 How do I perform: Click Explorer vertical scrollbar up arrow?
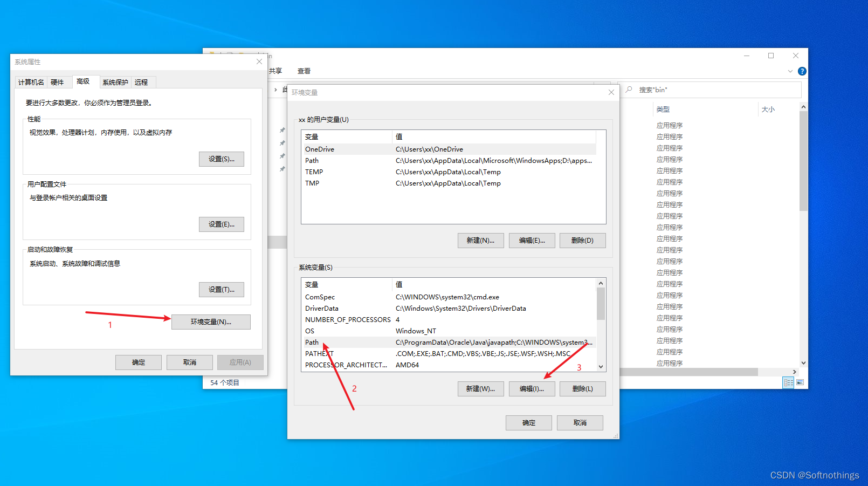tap(803, 107)
